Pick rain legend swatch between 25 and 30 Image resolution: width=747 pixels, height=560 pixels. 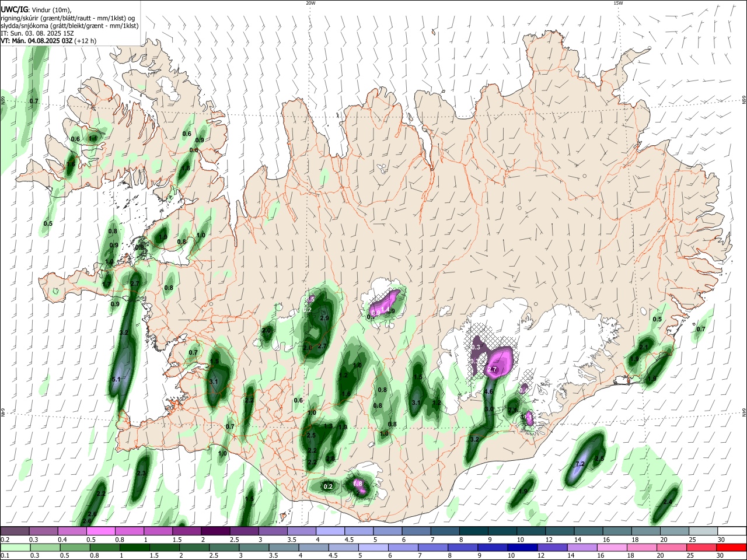[x=703, y=547]
